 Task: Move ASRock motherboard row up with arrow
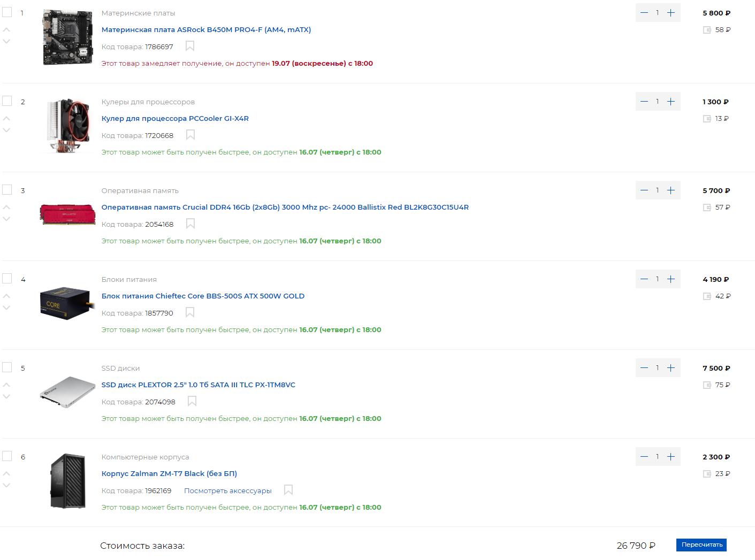click(x=6, y=29)
